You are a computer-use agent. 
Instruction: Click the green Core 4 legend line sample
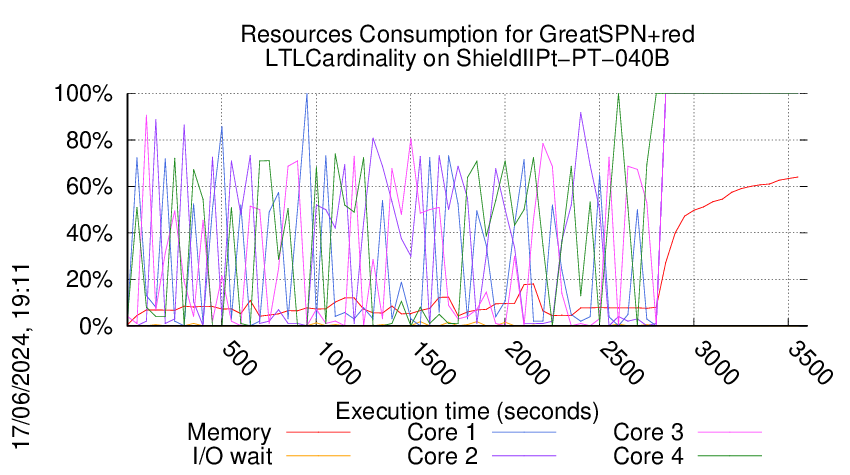pos(730,456)
